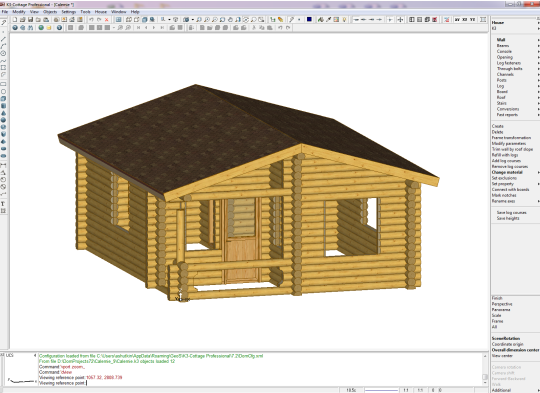
Task: Click the eyedropper toolbar icon
Action: (x=329, y=20)
